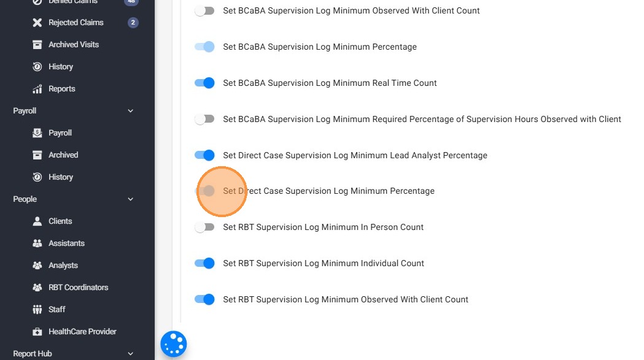Open RBT Coordinators in the sidebar
The width and height of the screenshot is (644, 360).
(78, 288)
